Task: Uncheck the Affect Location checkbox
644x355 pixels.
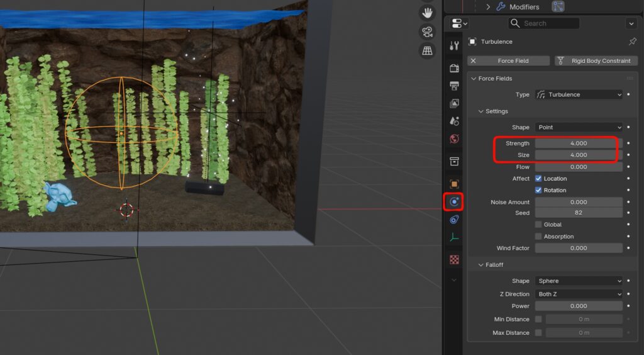Action: tap(538, 179)
